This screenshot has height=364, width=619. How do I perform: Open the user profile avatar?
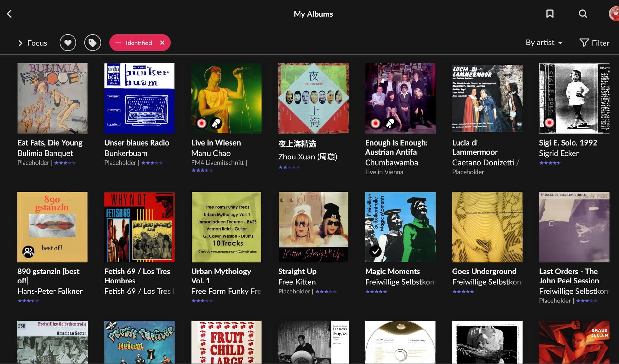pyautogui.click(x=614, y=14)
